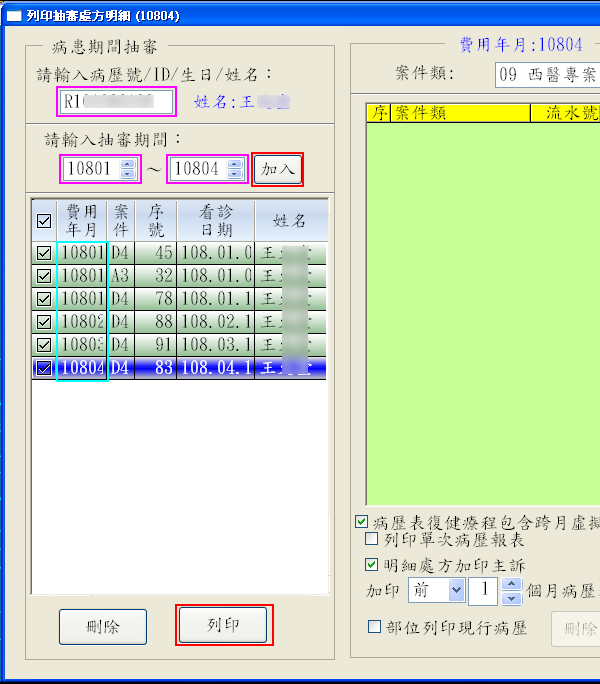The image size is (600, 684).
Task: Decrease the 加印 months value with the down arrow
Action: click(x=511, y=597)
